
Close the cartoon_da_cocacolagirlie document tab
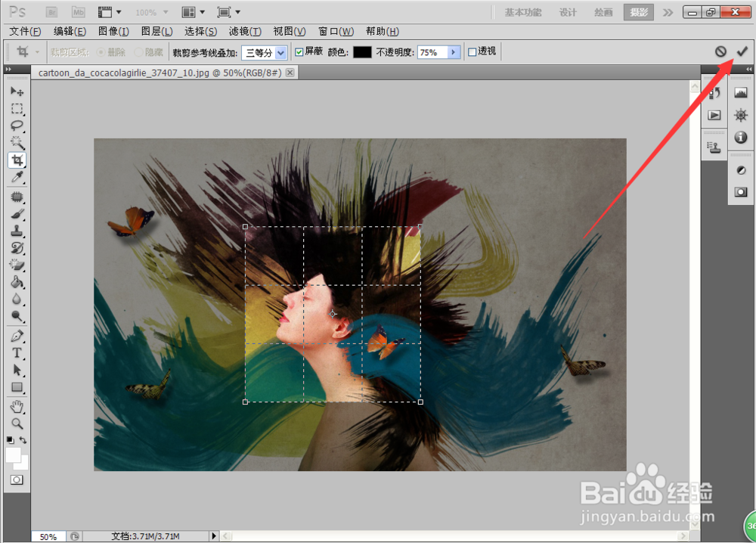(290, 73)
